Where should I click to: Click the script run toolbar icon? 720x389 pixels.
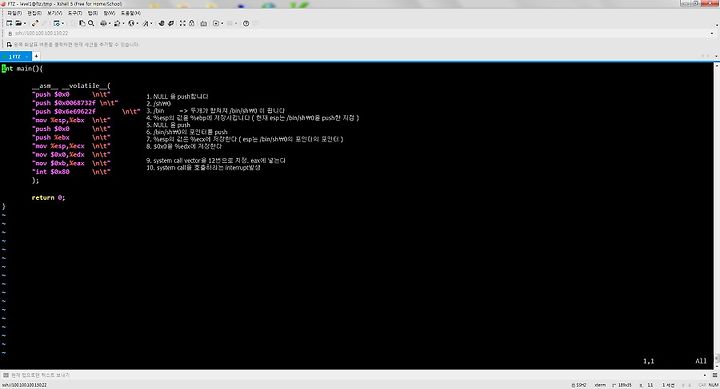click(x=216, y=23)
